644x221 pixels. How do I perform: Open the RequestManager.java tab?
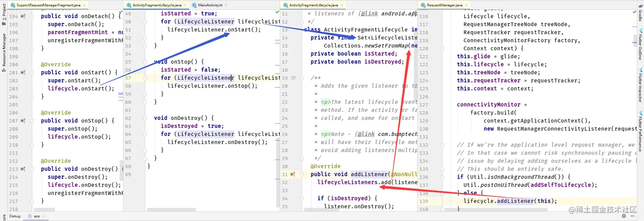pyautogui.click(x=443, y=5)
